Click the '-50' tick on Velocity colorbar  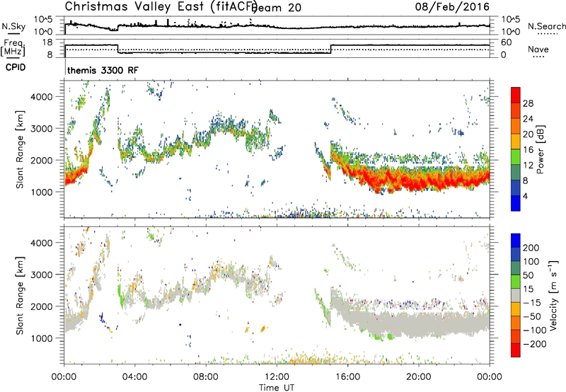pyautogui.click(x=532, y=316)
